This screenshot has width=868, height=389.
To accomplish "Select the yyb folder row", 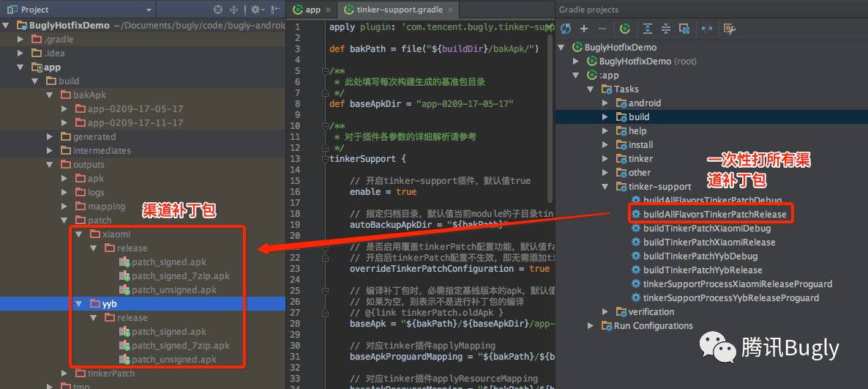I will pos(143,304).
